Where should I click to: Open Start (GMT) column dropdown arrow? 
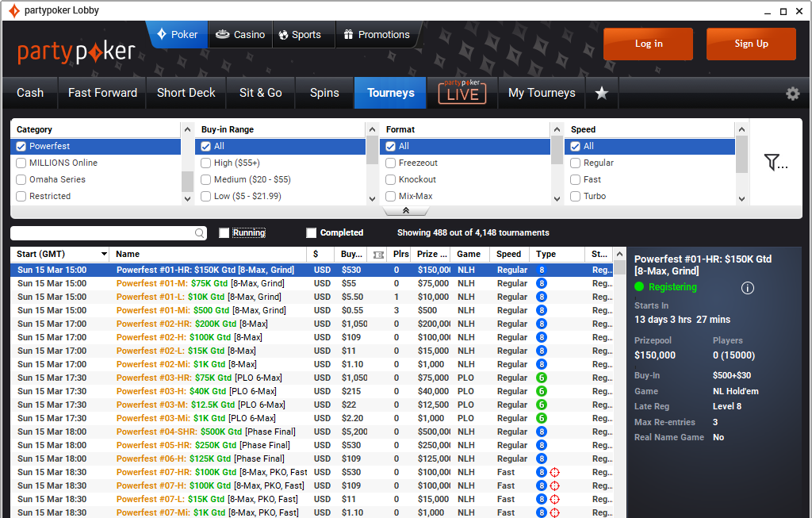(104, 254)
